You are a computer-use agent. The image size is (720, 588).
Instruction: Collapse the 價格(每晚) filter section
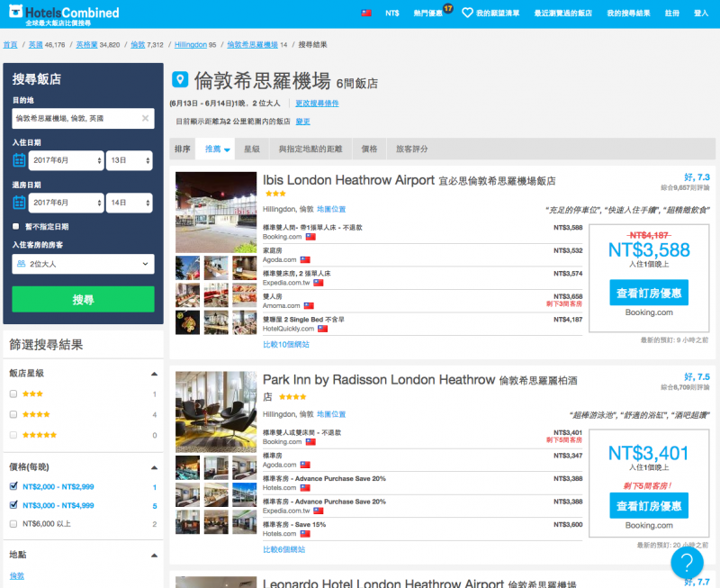tap(154, 467)
